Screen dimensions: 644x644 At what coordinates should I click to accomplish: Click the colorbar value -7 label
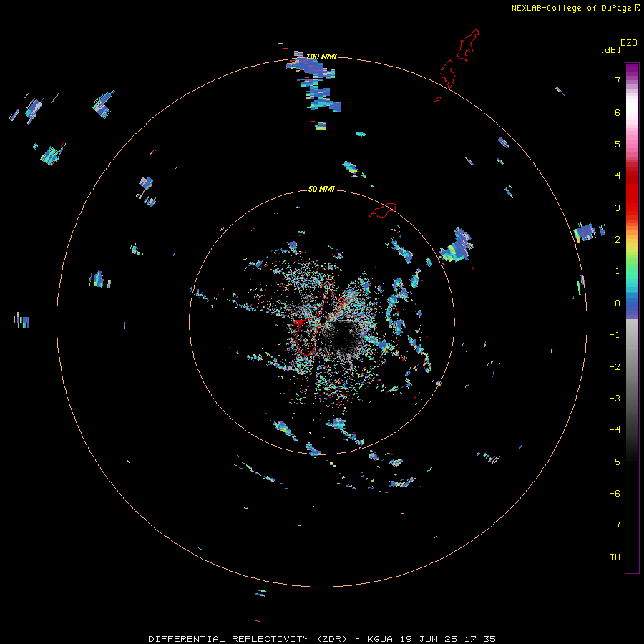pos(615,525)
